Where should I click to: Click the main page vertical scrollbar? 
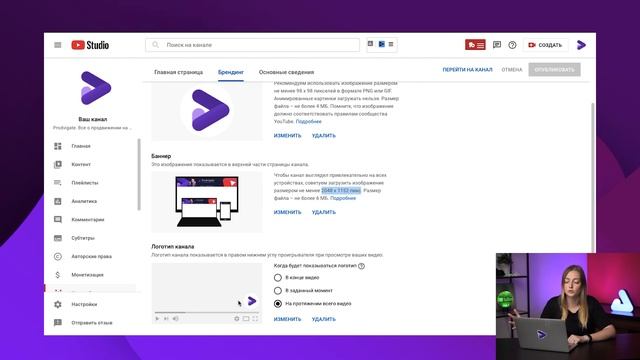pyautogui.click(x=593, y=178)
